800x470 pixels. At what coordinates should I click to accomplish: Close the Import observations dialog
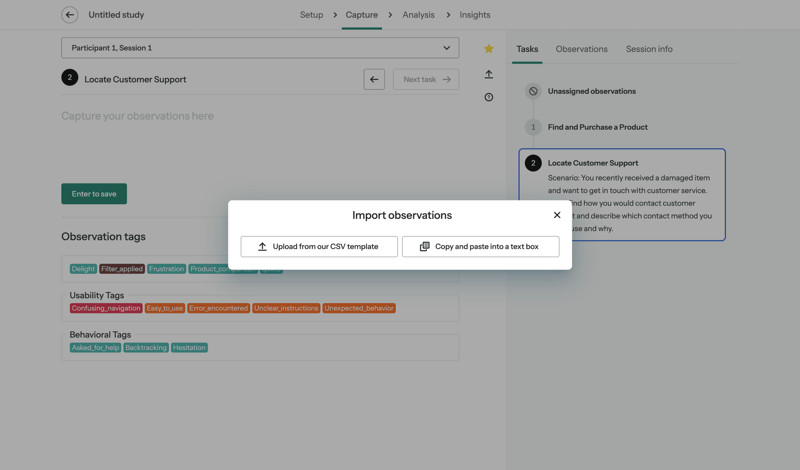557,215
